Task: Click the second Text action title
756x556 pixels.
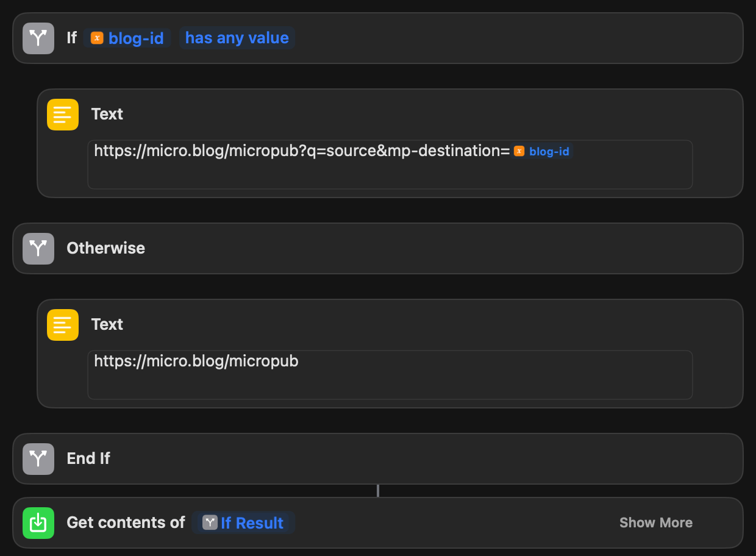Action: coord(107,324)
